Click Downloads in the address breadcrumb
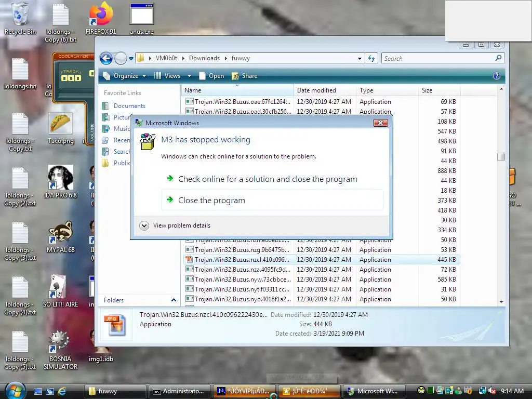 tap(204, 58)
